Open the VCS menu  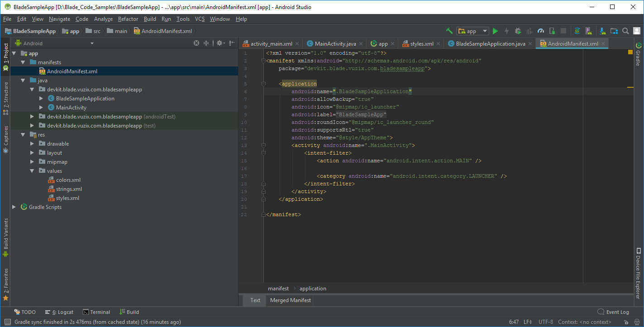(x=200, y=19)
